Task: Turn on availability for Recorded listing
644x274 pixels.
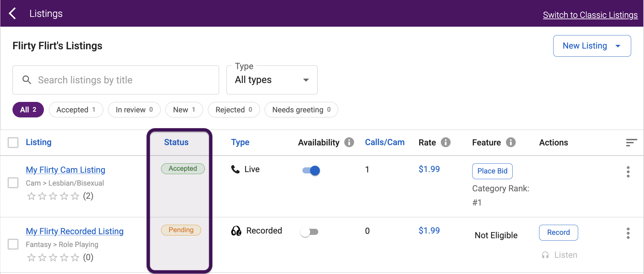Action: coord(310,232)
